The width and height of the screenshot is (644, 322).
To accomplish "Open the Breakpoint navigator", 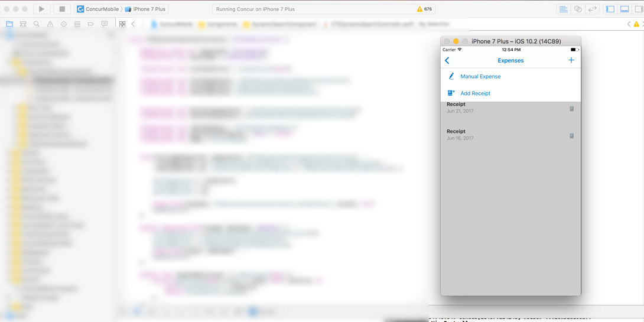I will coord(91,24).
